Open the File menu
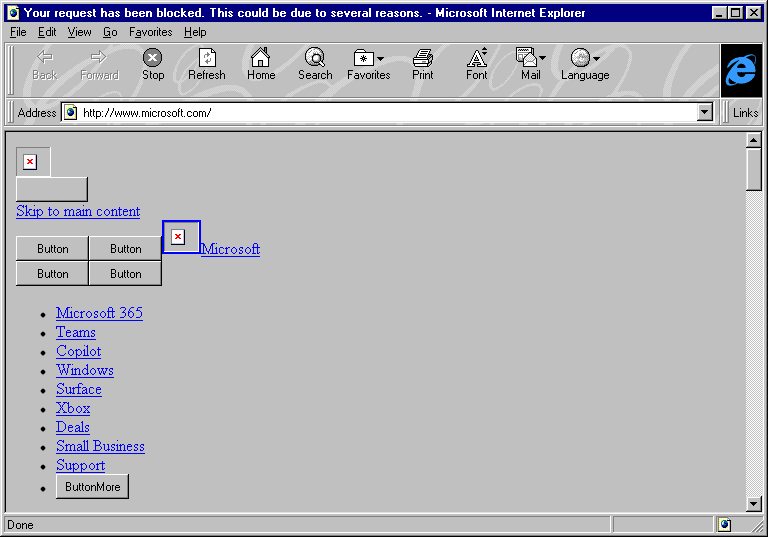The height and width of the screenshot is (537, 768). coord(18,32)
